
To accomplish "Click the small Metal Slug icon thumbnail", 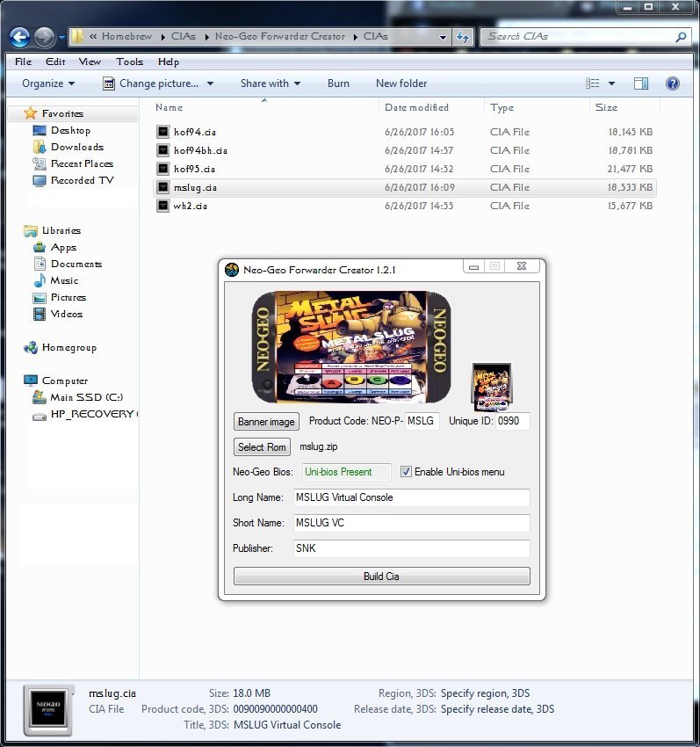I will pyautogui.click(x=492, y=388).
